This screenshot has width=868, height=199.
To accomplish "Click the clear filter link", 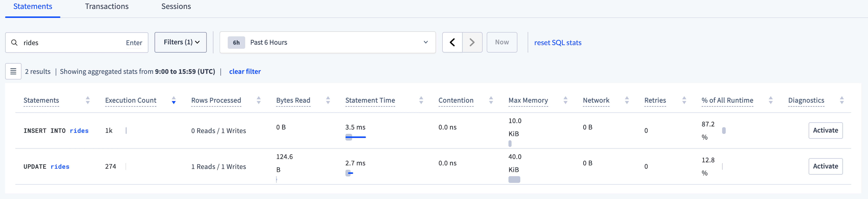I will (x=245, y=72).
